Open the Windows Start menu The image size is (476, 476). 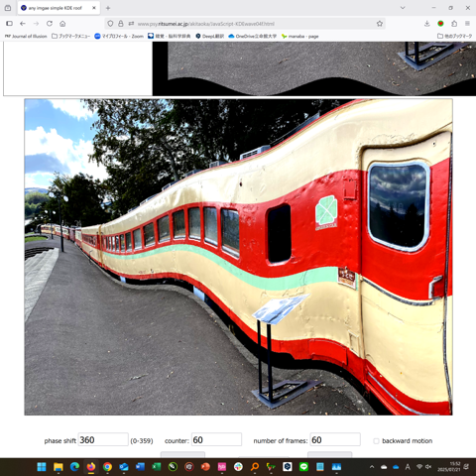pos(42,467)
